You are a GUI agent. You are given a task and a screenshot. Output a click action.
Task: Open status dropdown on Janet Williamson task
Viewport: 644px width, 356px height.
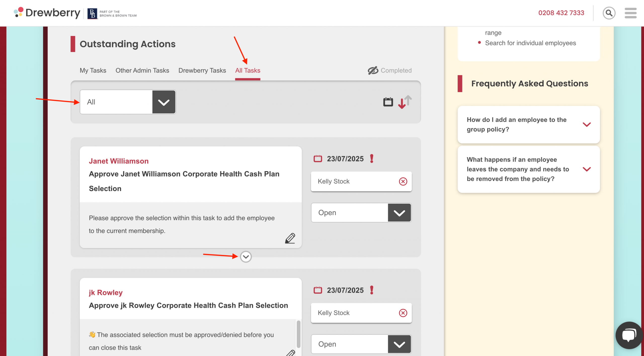[399, 213]
